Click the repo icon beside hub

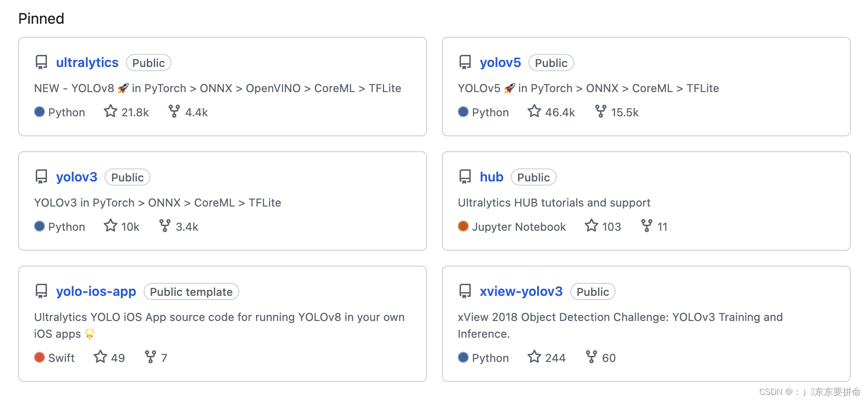(x=465, y=177)
